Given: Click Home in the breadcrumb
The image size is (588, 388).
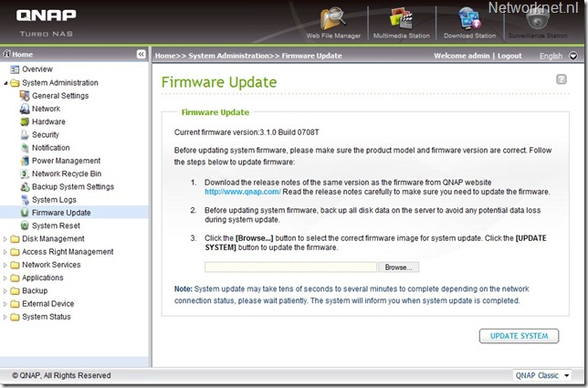Looking at the screenshot, I should 165,56.
